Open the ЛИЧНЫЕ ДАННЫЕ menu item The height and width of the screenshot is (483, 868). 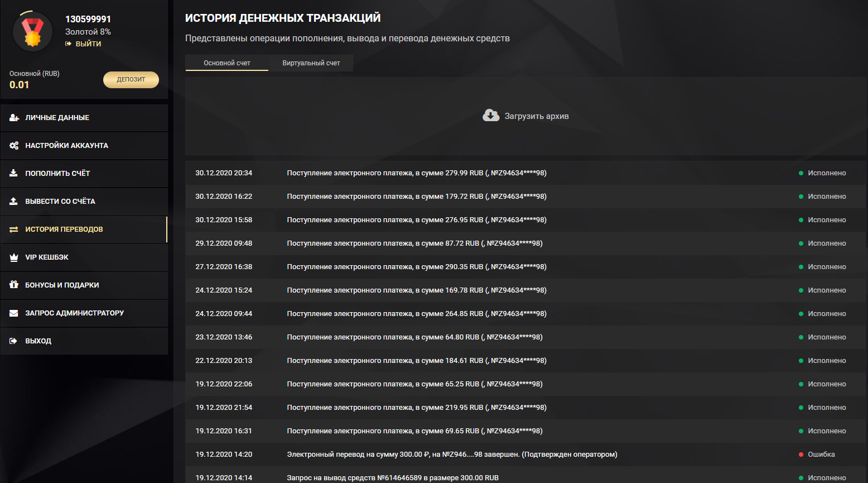click(x=57, y=118)
